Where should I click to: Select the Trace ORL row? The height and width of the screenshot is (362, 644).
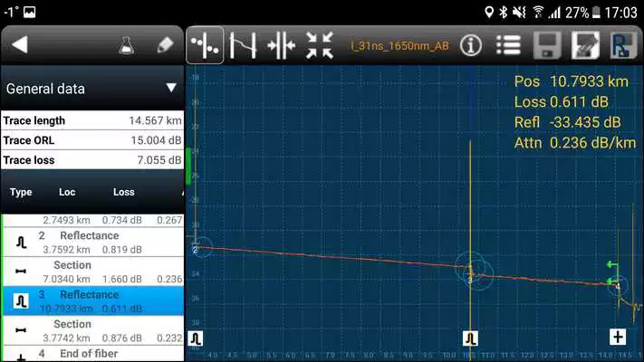(92, 140)
